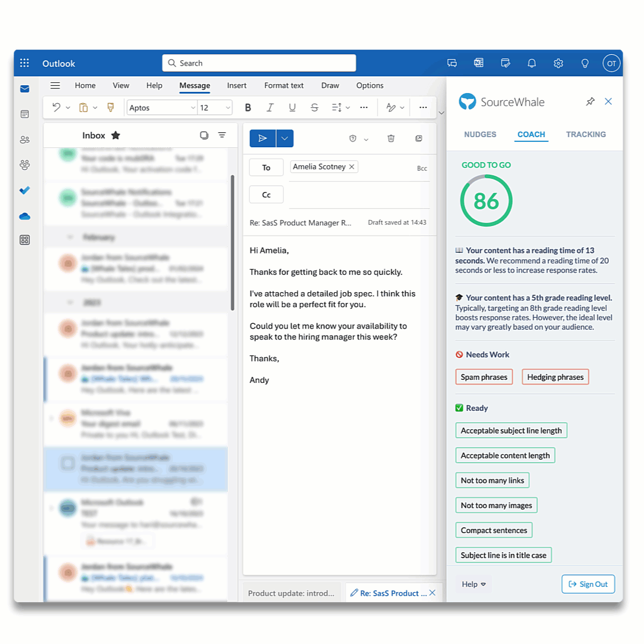Switch to the TRACKING tab
This screenshot has width=644, height=644.
tap(586, 134)
